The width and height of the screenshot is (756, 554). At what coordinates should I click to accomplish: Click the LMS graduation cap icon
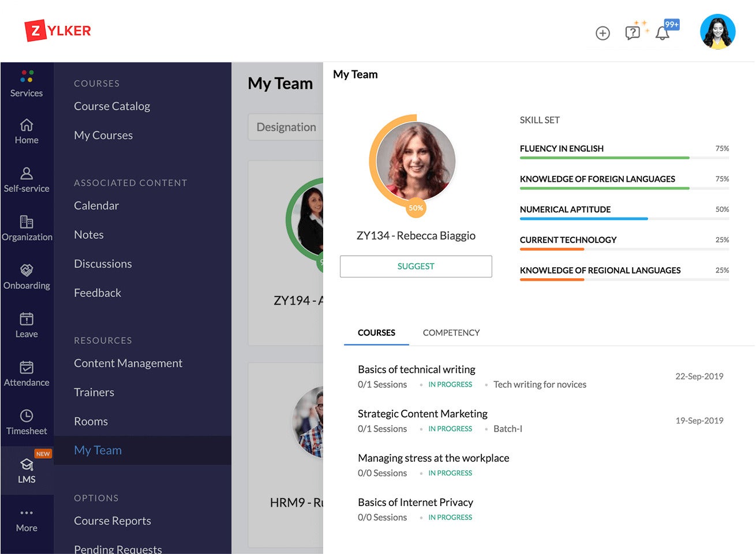(x=27, y=465)
